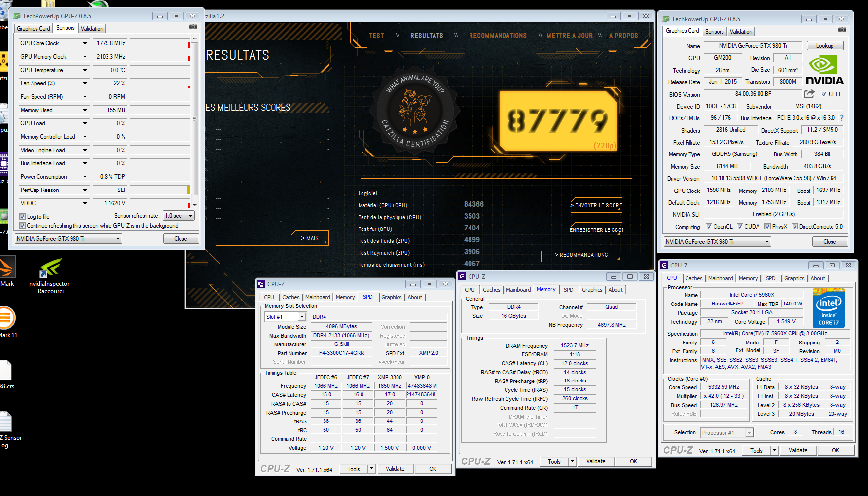Click Tools button in CPU-Z CPU window

point(757,450)
